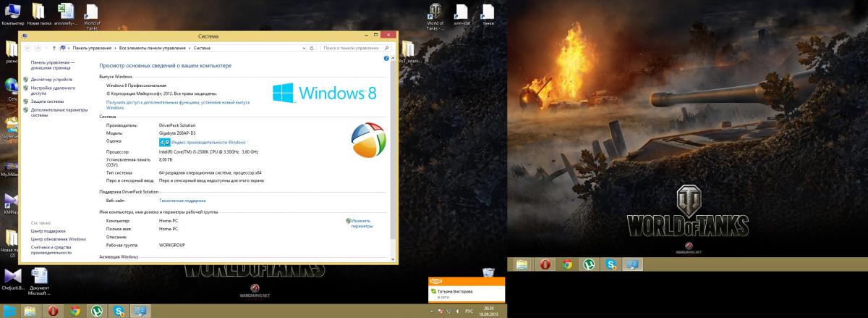Open the танки desktop shortcut
This screenshot has width=868, height=318.
[488, 12]
